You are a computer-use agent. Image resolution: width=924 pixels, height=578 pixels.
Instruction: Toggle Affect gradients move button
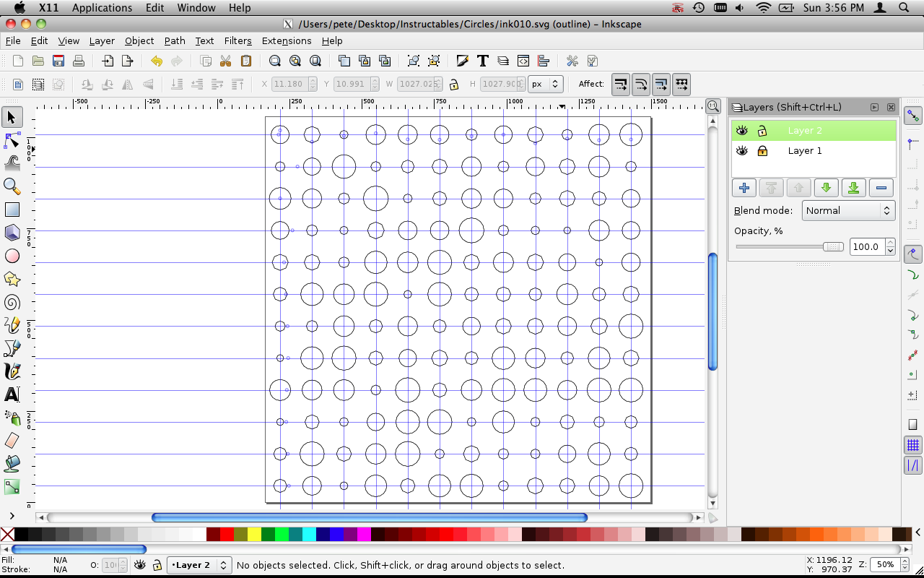coord(661,85)
